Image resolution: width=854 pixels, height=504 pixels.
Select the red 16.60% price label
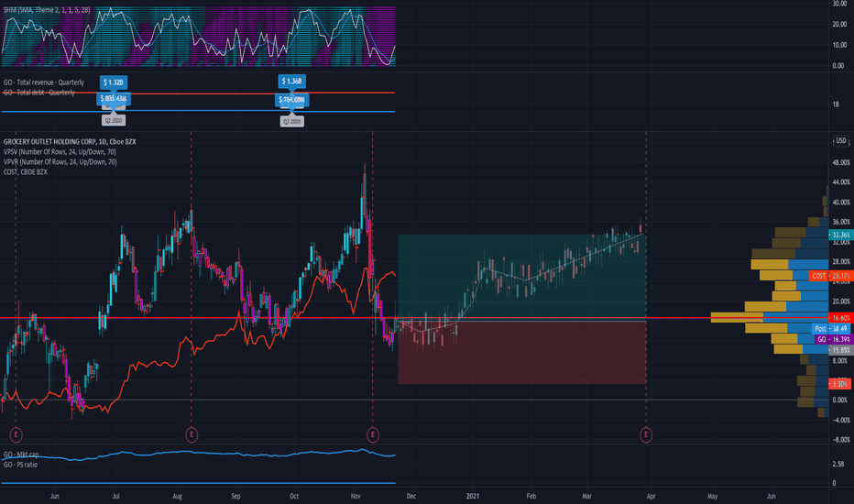click(840, 318)
